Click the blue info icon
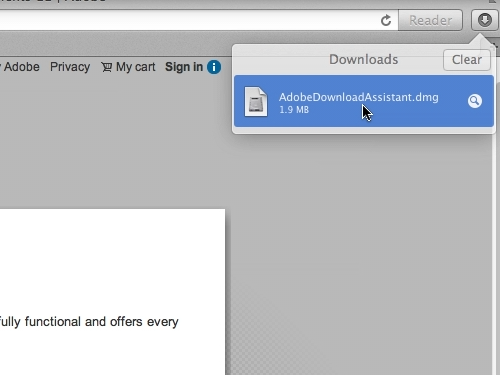500x375 pixels. click(x=214, y=67)
